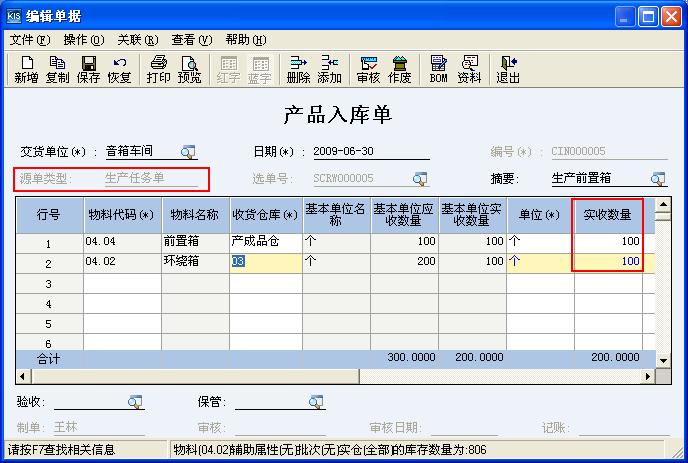This screenshot has width=688, height=463.
Task: Click horizontal scrollbar right arrow
Action: (648, 376)
